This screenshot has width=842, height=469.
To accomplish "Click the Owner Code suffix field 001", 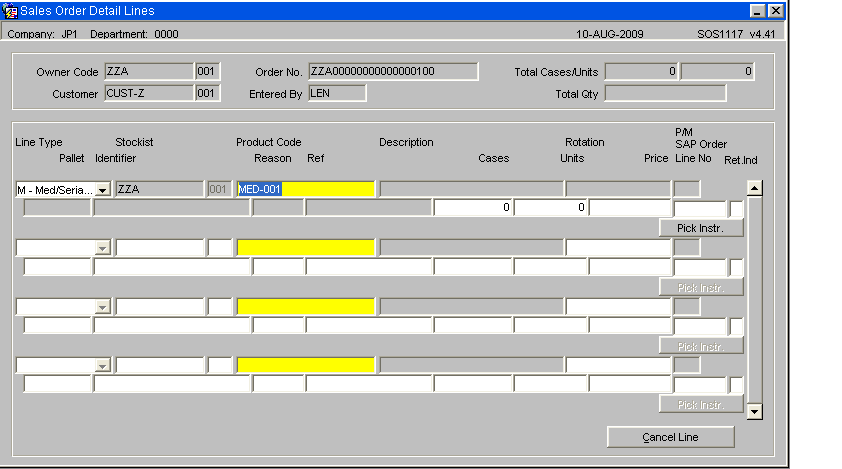I will pyautogui.click(x=207, y=71).
